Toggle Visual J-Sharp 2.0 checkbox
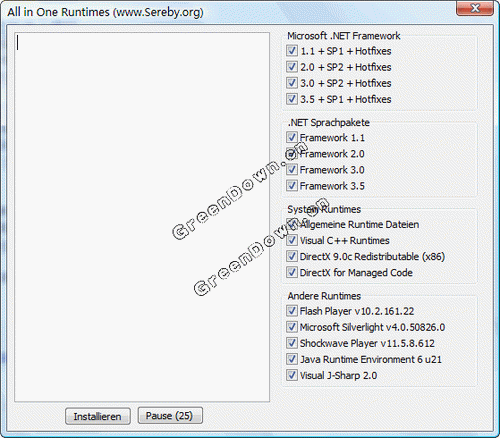500x438 pixels. click(x=292, y=375)
